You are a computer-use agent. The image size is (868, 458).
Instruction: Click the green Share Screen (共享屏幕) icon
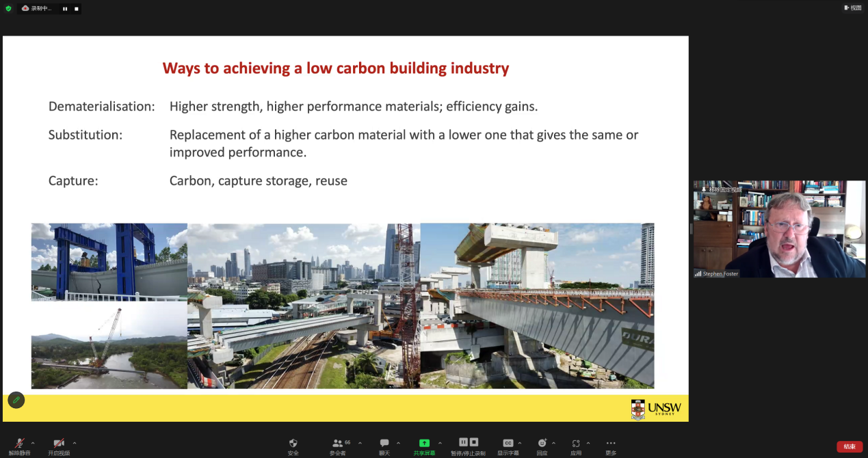(x=424, y=443)
